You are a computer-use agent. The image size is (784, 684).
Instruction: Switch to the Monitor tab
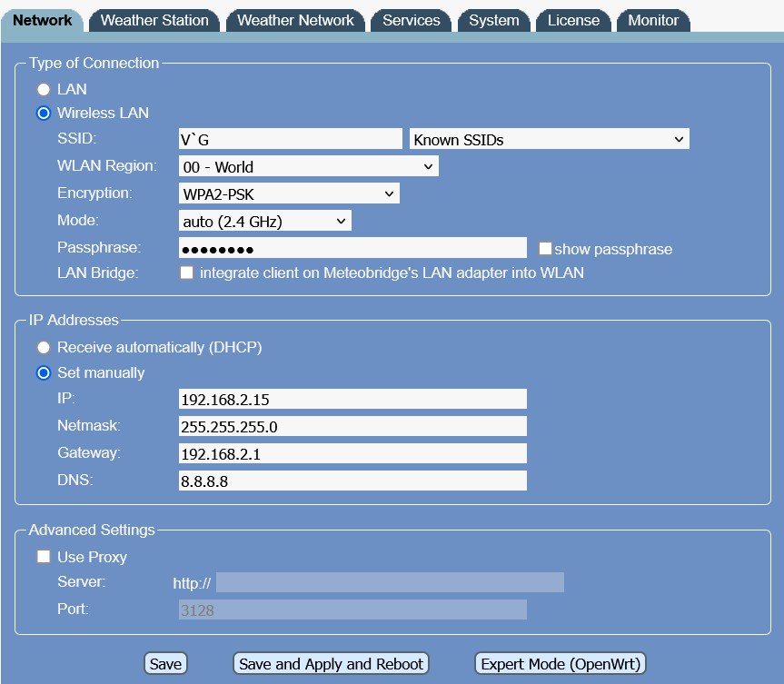point(653,20)
